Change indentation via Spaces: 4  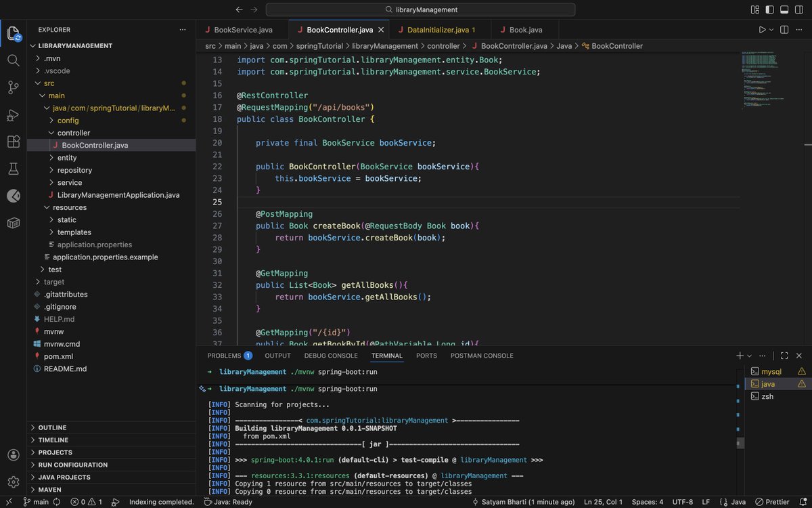[648, 502]
